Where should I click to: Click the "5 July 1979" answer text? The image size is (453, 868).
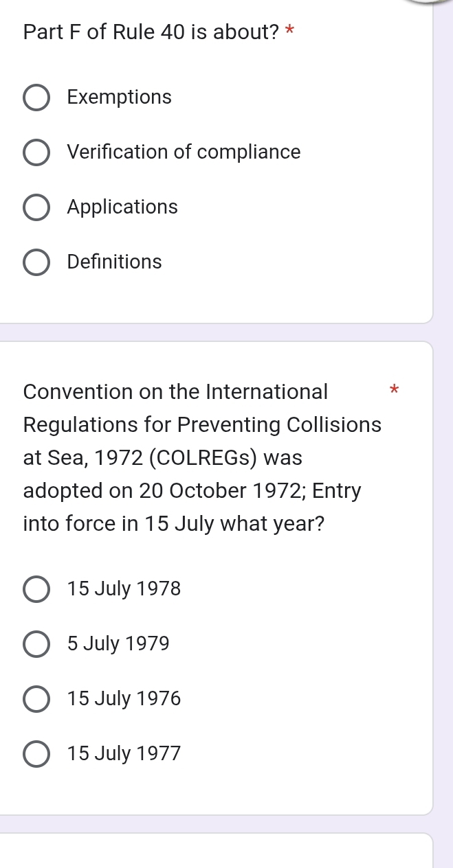[x=118, y=644]
